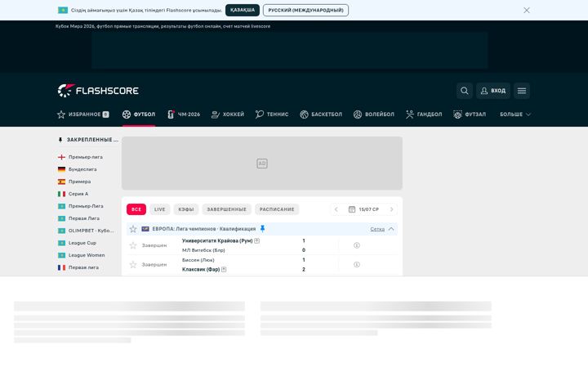
Task: Open ИЗБРАННОЕ favorites tab
Action: point(82,114)
